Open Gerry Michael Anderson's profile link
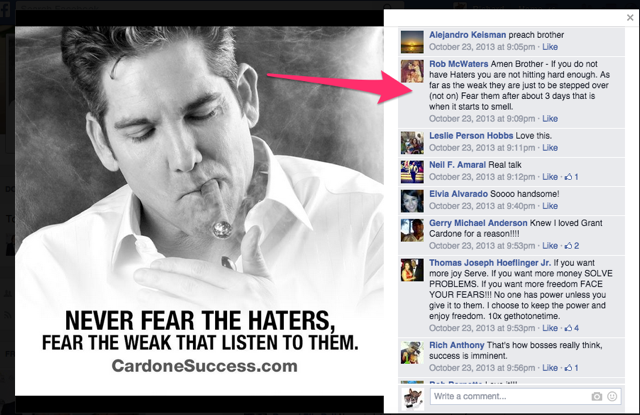640x415 pixels. tap(478, 223)
